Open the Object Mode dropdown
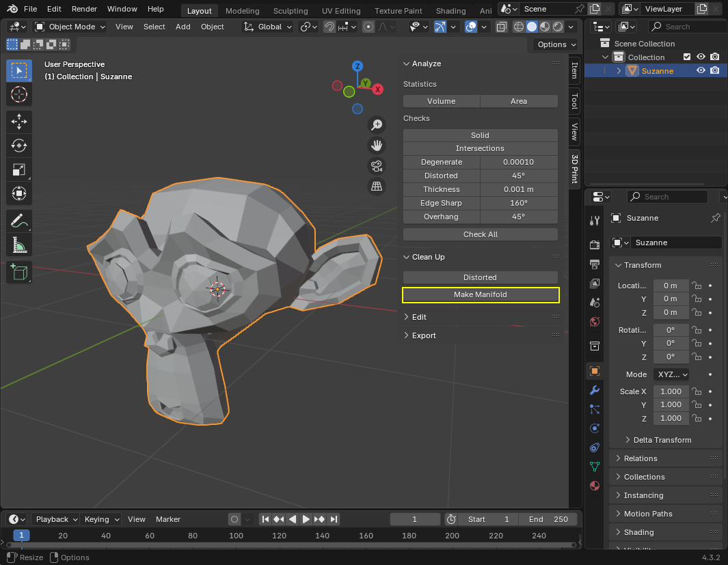The image size is (728, 565). click(70, 27)
